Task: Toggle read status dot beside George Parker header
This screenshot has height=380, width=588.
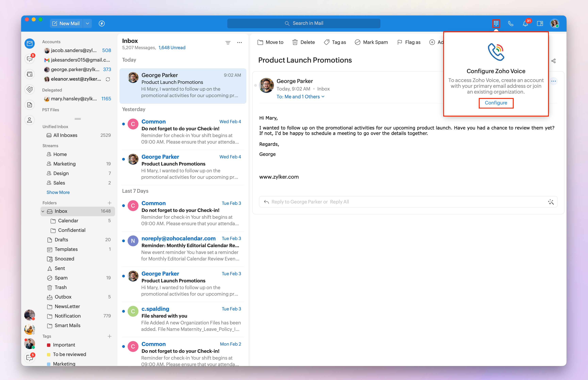Action: [255, 85]
